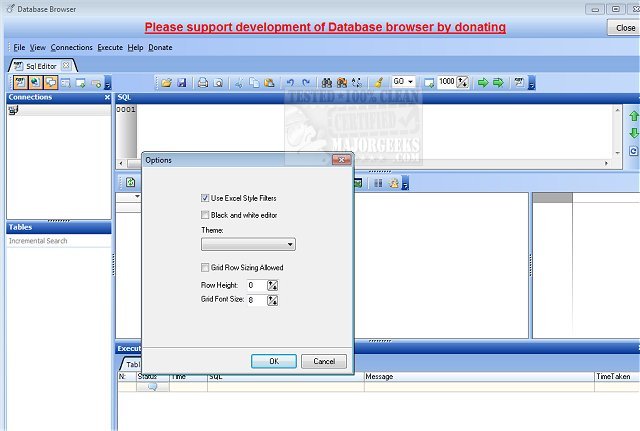Close the Sql Editor tab

pos(66,65)
